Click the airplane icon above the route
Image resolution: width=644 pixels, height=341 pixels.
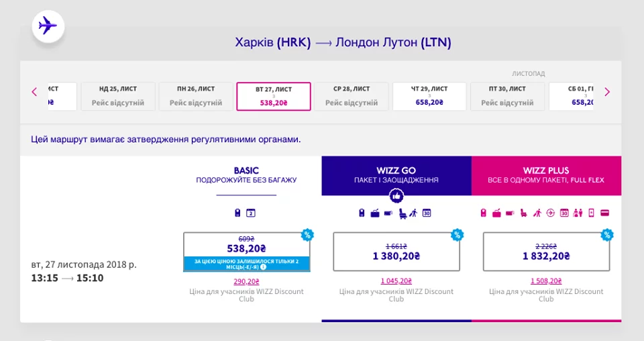click(48, 26)
